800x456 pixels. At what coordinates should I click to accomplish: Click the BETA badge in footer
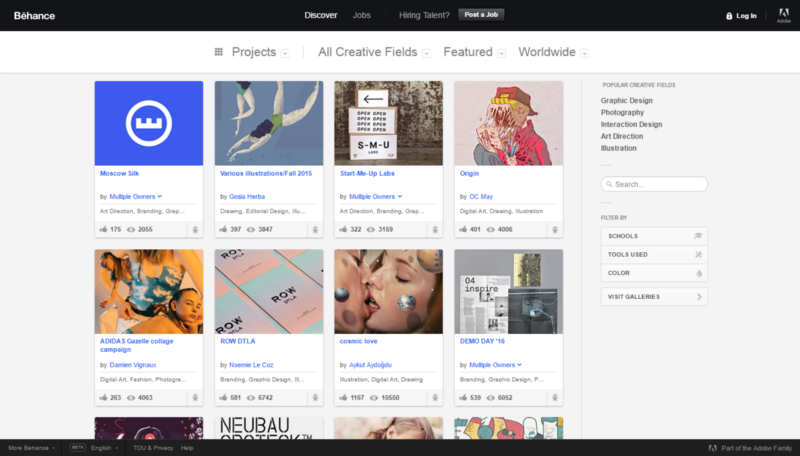[78, 447]
